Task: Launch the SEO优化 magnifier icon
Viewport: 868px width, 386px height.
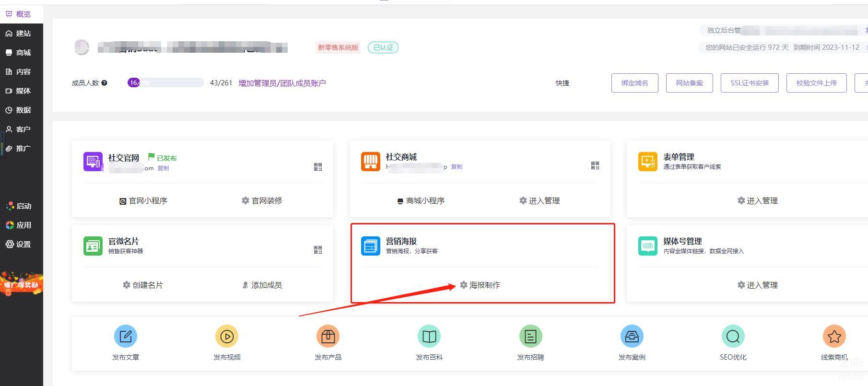Action: (733, 336)
